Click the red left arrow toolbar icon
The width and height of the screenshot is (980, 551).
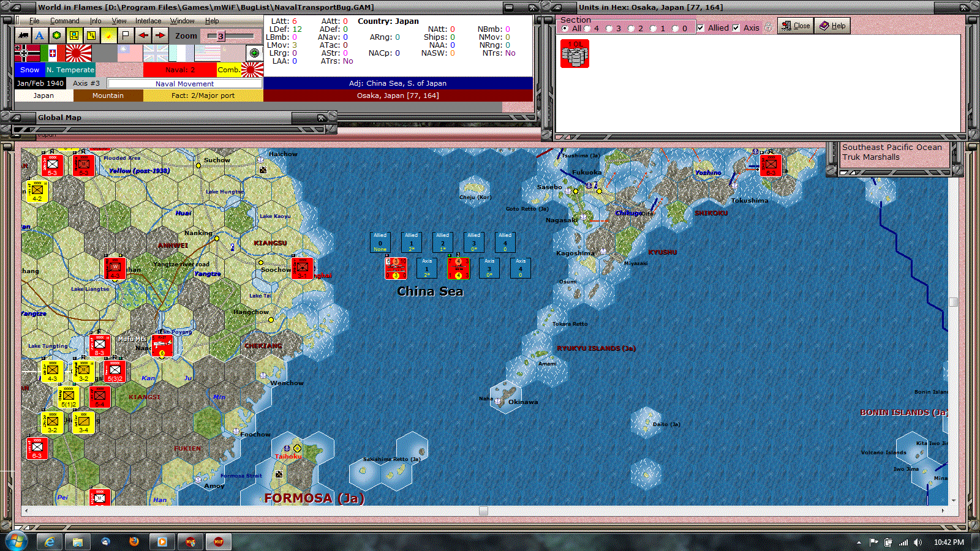point(143,35)
